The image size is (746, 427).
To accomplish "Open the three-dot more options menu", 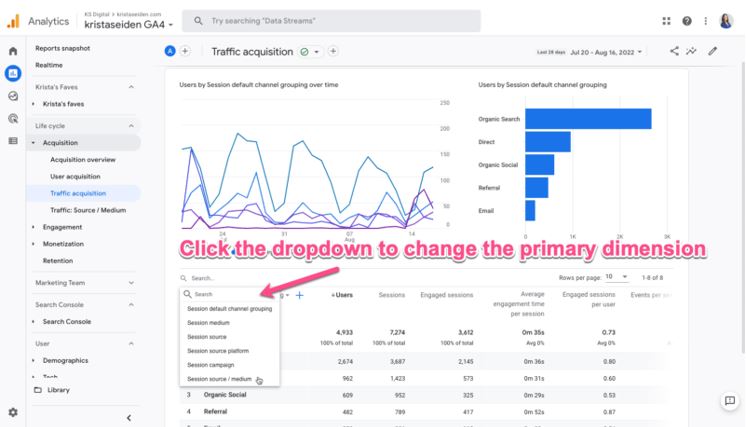I will click(x=706, y=21).
